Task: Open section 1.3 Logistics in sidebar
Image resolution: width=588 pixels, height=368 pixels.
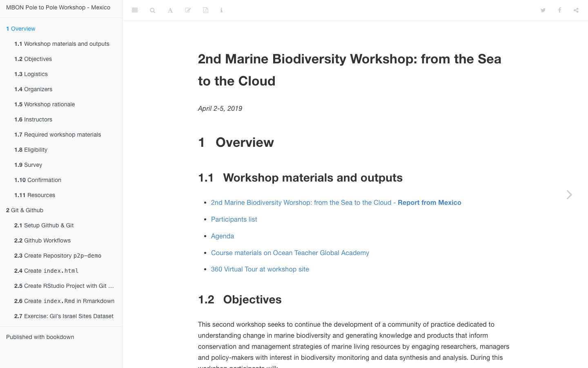Action: [31, 74]
